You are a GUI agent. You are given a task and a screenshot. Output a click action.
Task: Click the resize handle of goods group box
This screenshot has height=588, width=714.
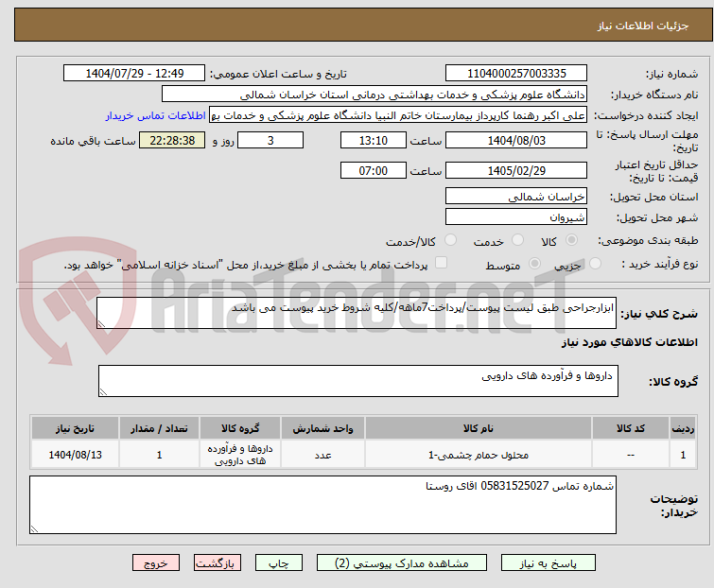[x=103, y=392]
